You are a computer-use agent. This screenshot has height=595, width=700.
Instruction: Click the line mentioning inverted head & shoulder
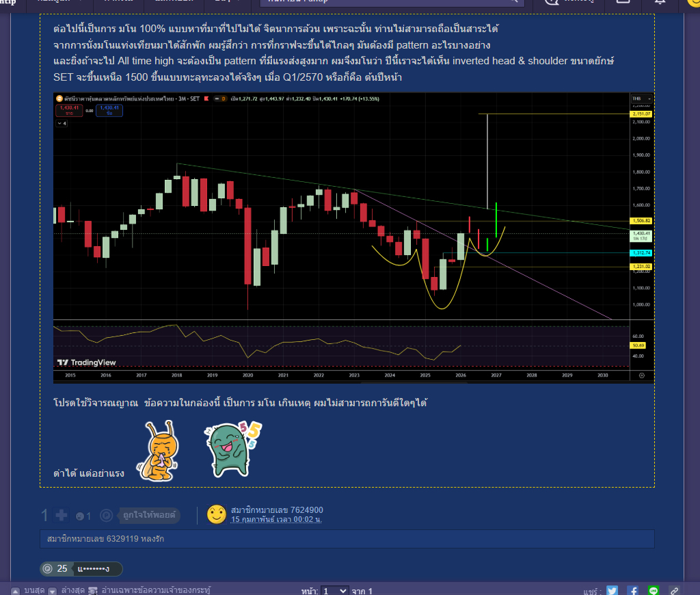334,61
